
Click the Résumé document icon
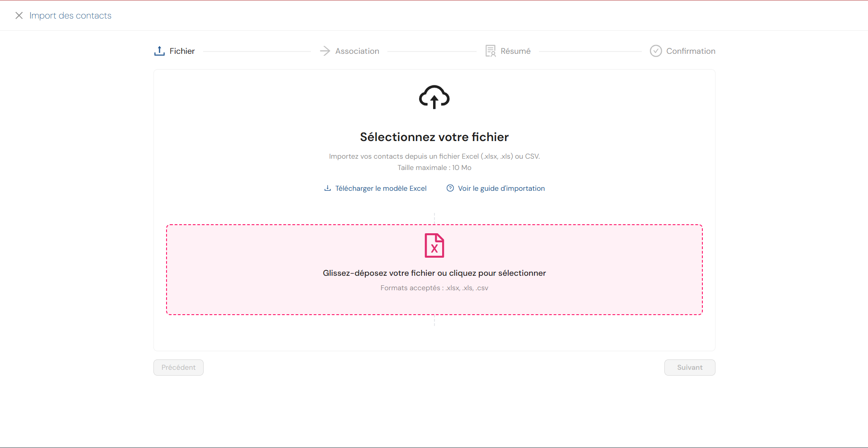pos(491,51)
